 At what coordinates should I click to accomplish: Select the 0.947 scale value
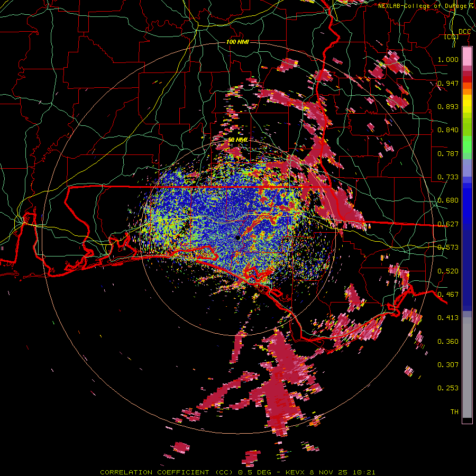448,83
